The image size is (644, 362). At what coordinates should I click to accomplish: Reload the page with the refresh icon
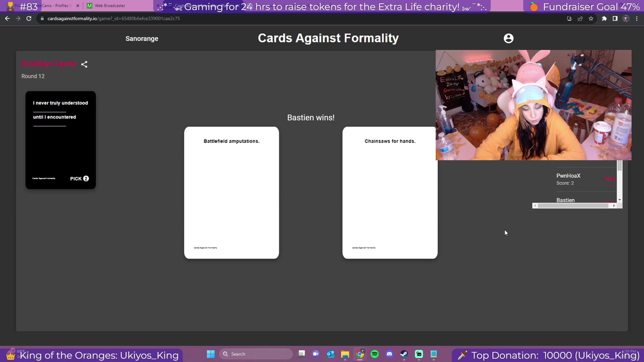29,18
